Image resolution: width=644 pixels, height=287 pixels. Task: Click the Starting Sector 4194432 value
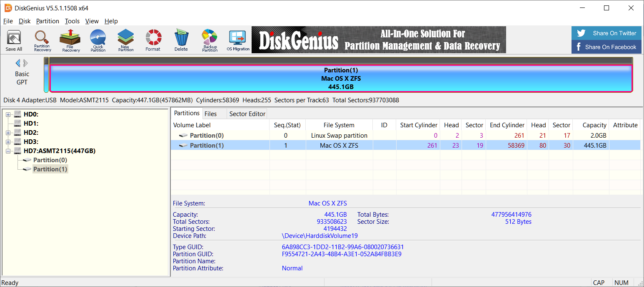tap(335, 229)
